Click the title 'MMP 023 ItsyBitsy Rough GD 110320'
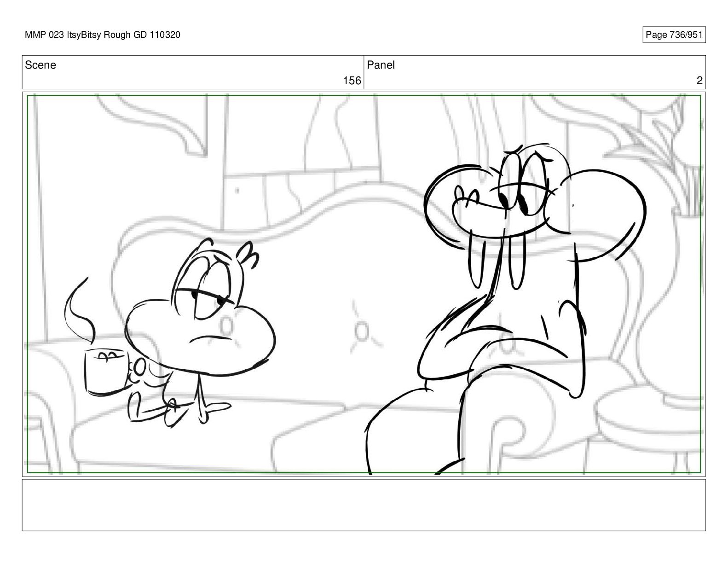 tap(103, 35)
